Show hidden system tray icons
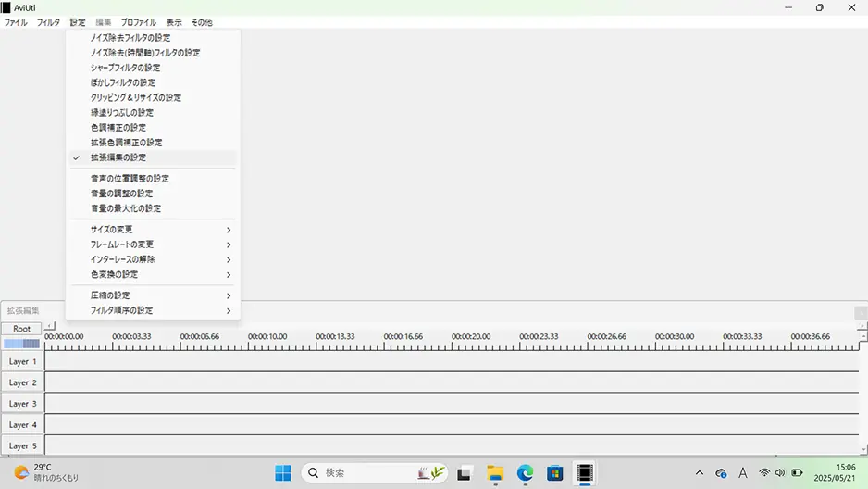 click(700, 473)
